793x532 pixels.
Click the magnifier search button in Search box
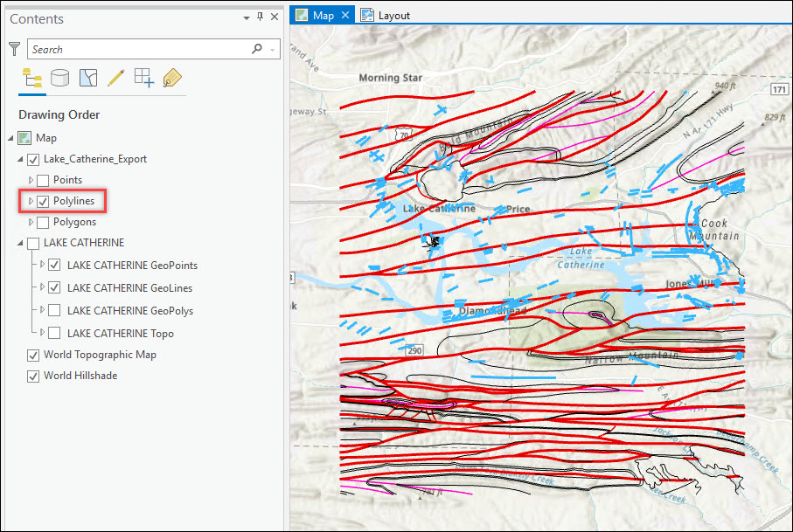[x=256, y=50]
